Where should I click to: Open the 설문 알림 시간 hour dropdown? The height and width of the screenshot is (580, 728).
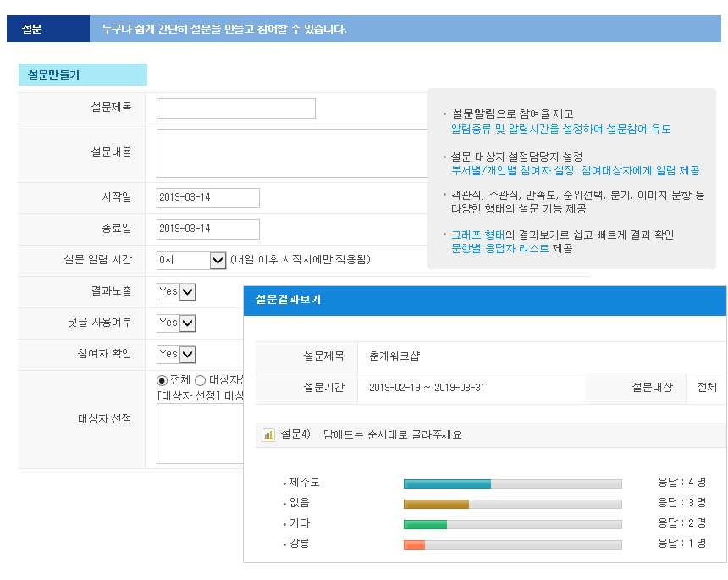191,260
